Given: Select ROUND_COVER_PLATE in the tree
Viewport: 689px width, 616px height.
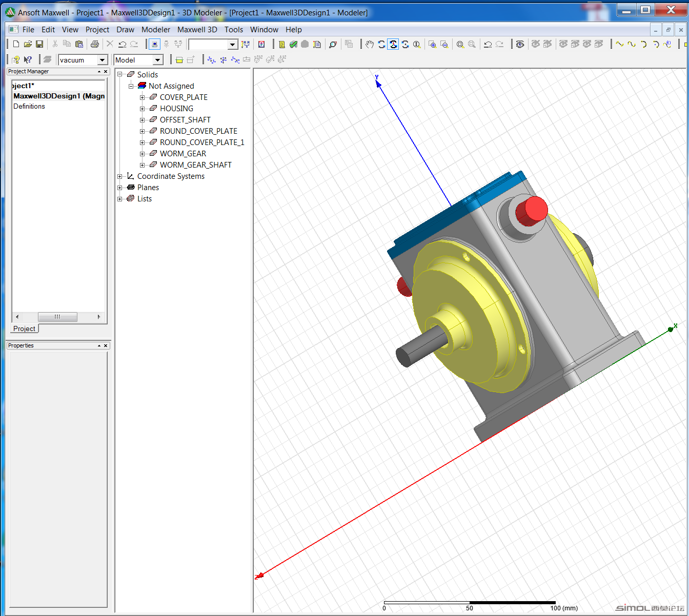Looking at the screenshot, I should [x=198, y=131].
